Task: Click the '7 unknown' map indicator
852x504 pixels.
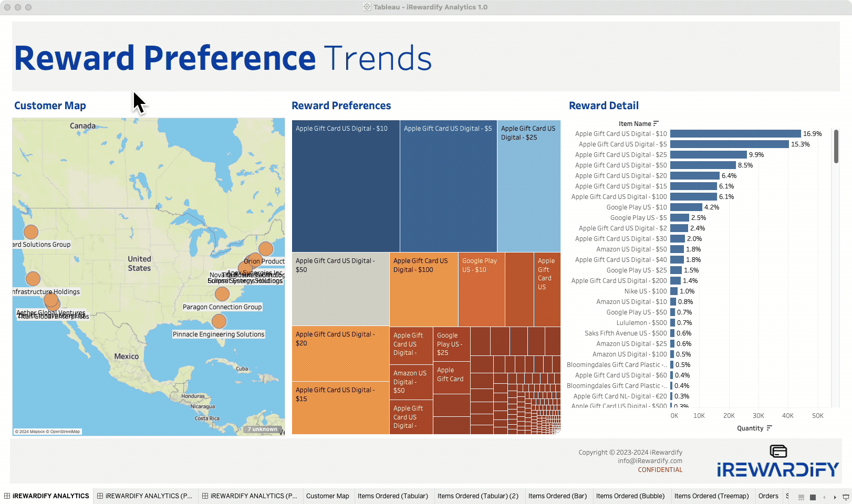Action: click(263, 429)
